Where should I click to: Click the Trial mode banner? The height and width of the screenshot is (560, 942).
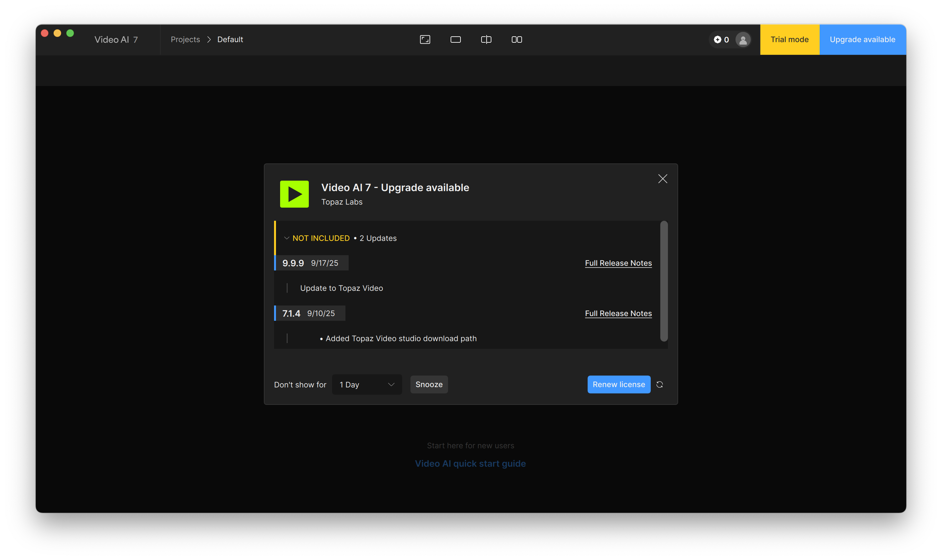coord(790,39)
